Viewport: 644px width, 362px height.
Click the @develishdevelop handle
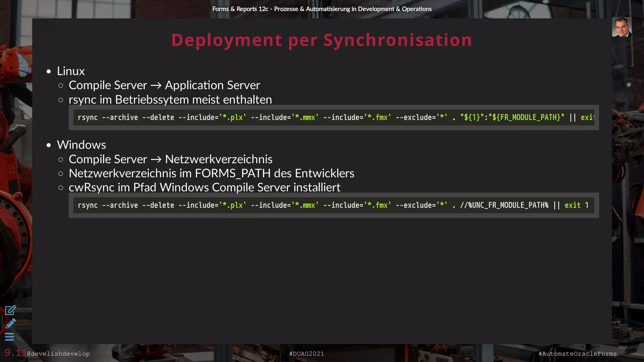click(58, 354)
